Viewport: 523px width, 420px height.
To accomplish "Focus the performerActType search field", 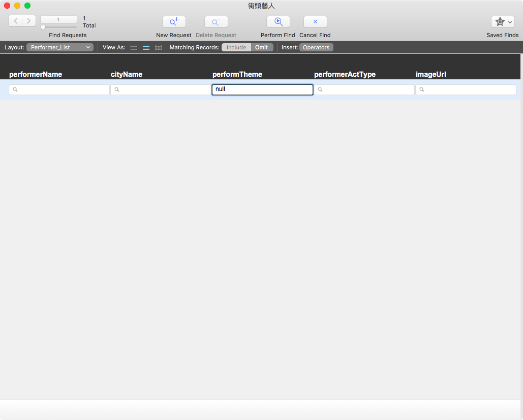I will (x=364, y=89).
